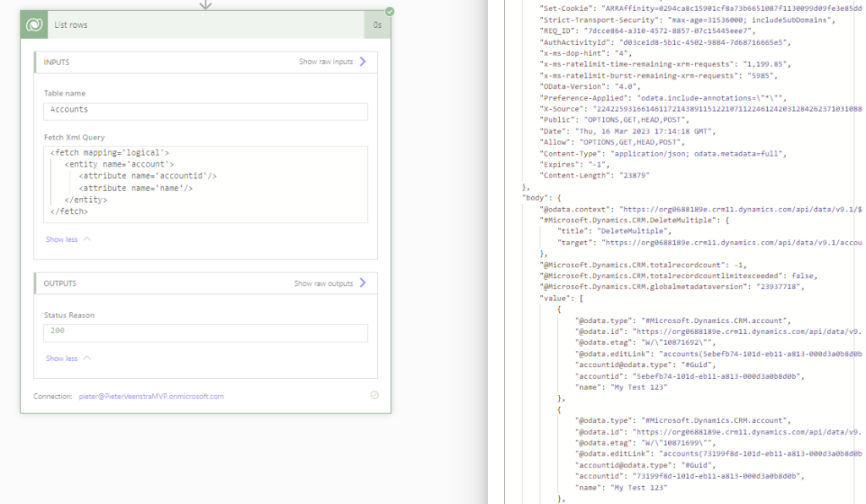Click accountid 73199f8d JSON line
Screen dimensions: 866x504
point(690,476)
